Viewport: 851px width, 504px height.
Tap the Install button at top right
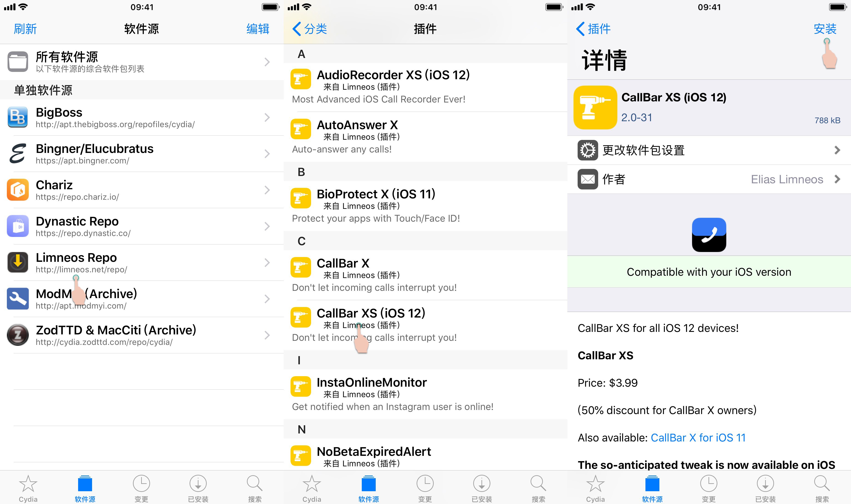tap(825, 29)
